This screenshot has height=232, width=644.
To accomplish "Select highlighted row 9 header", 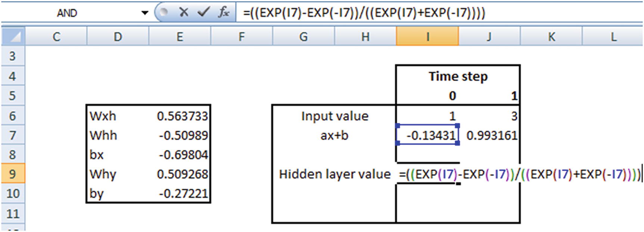I will point(13,174).
